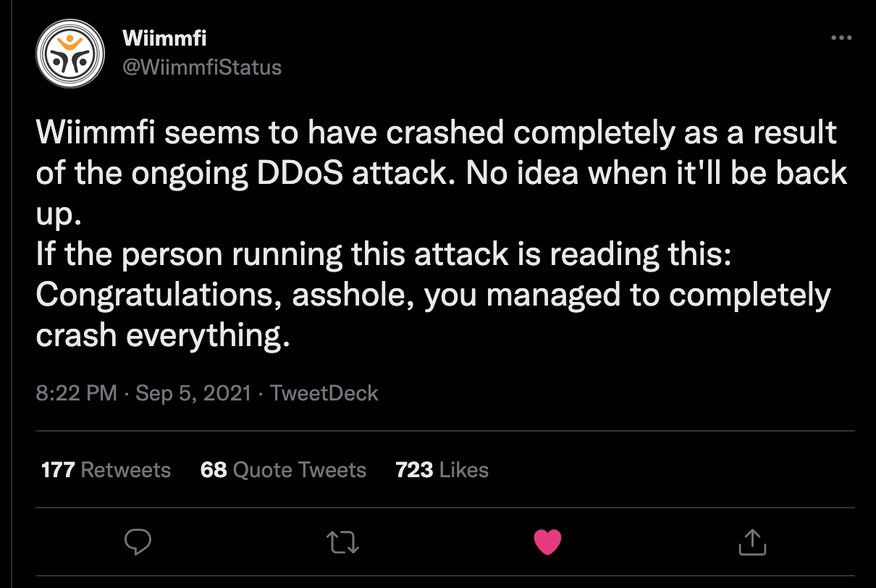Screen dimensions: 876x588
Task: Unlike the tweet using the pink heart
Action: click(547, 541)
